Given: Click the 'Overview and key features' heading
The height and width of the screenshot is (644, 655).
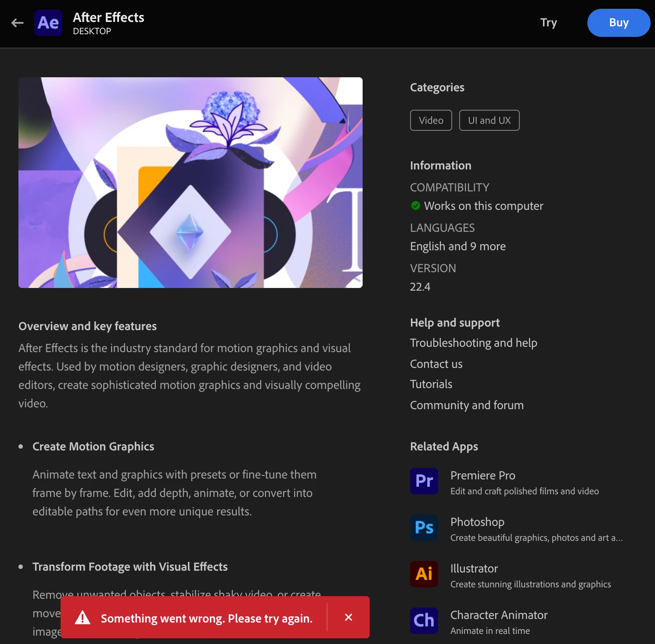Looking at the screenshot, I should tap(87, 326).
